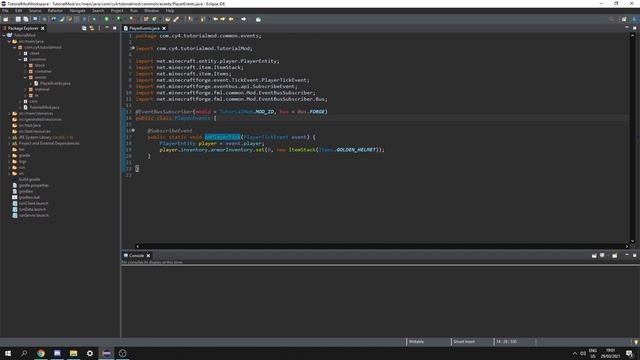This screenshot has height=360, width=640.
Task: Open the Source menu
Action: (x=35, y=11)
